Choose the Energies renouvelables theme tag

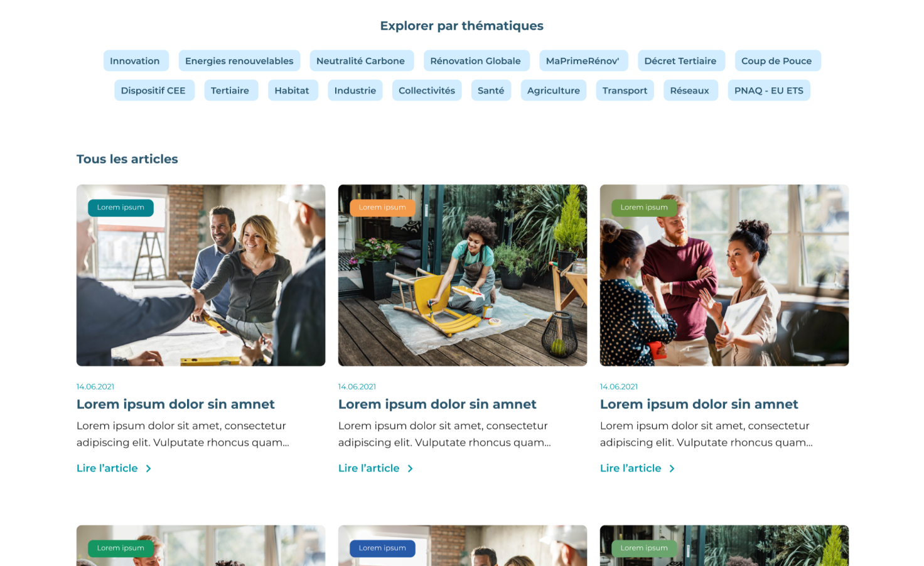click(239, 61)
